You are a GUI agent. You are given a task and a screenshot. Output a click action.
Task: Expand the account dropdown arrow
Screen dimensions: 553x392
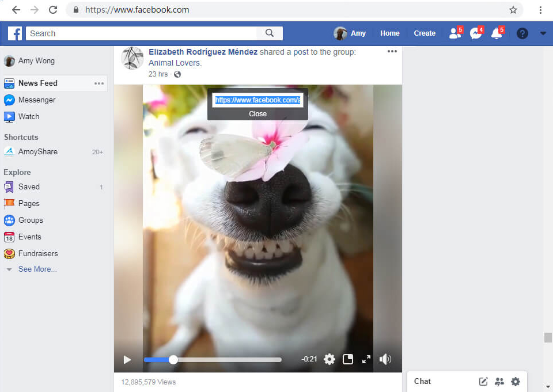click(543, 33)
